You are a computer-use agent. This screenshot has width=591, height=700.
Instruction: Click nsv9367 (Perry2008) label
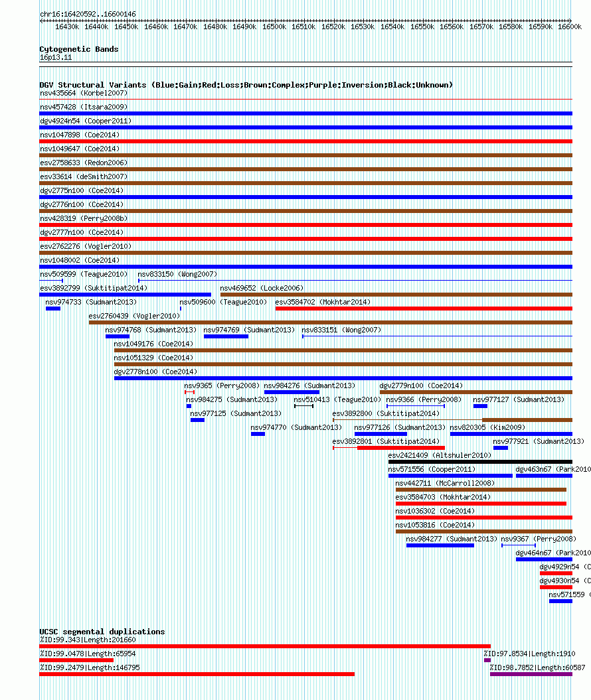click(x=539, y=539)
